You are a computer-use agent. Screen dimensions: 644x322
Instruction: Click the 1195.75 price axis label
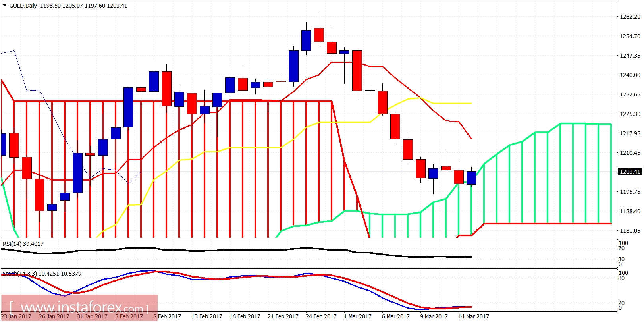click(630, 192)
